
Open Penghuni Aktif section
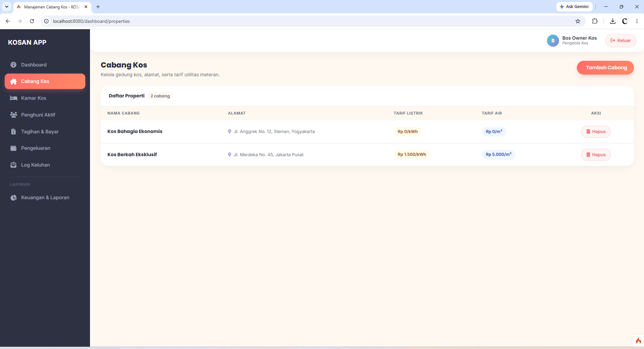(45, 115)
